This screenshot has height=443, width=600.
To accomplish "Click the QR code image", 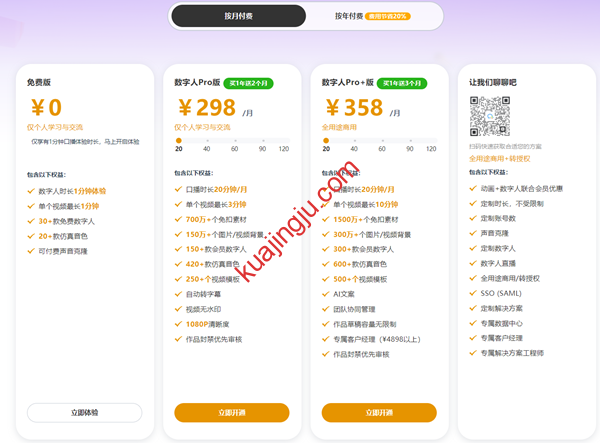I will coord(490,116).
